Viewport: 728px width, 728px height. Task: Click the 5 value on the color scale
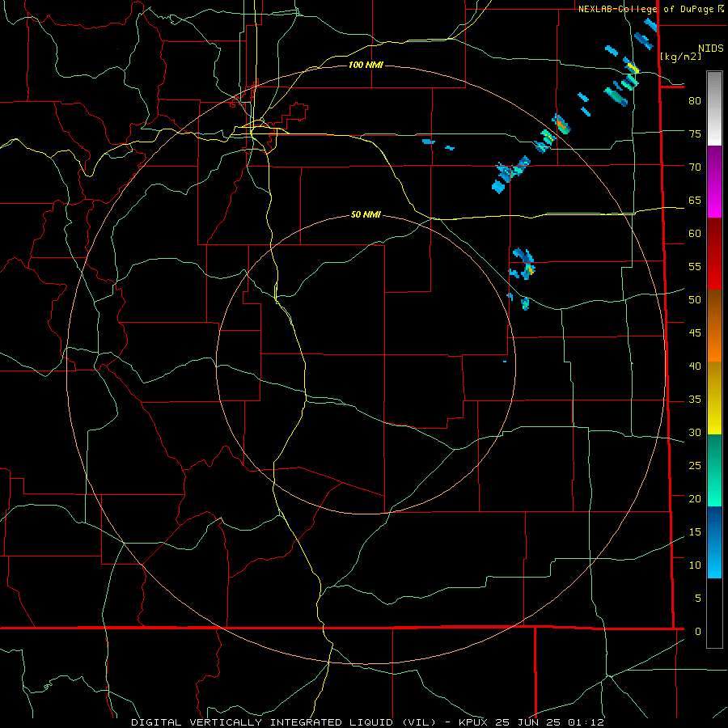698,599
